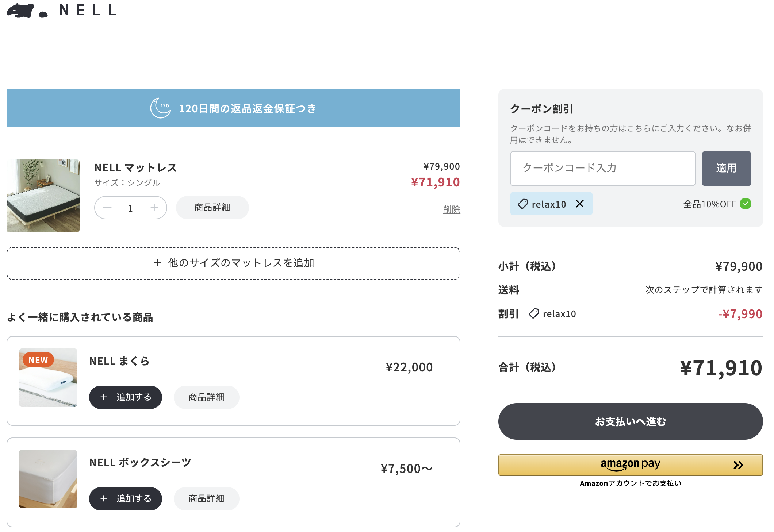The image size is (774, 532).
Task: Click the NELL logo in the header
Action: coord(62,10)
